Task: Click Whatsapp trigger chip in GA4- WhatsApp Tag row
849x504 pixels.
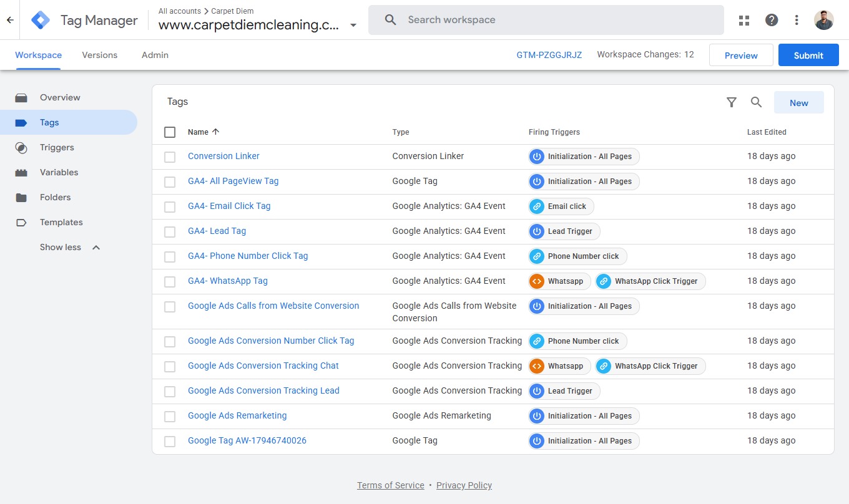Action: (x=559, y=281)
